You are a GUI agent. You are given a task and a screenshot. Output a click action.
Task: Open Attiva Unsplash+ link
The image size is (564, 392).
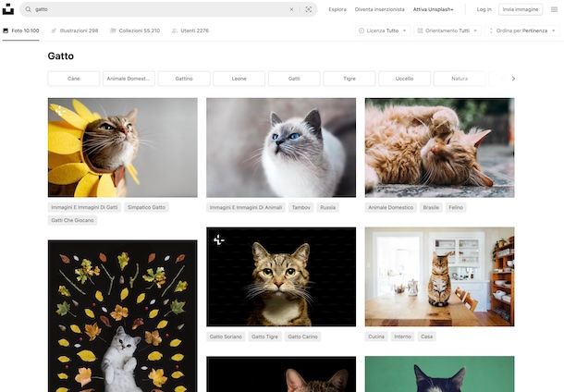coord(433,9)
